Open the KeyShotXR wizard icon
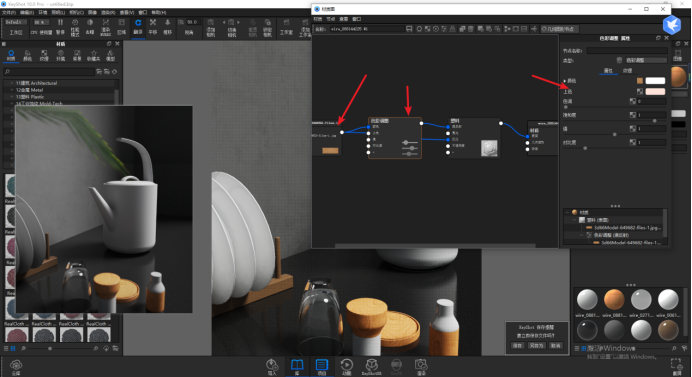Viewport: 692px width, 377px height. [372, 366]
